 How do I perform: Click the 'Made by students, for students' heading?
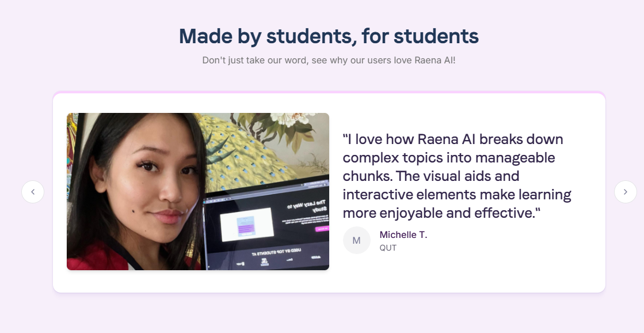329,36
